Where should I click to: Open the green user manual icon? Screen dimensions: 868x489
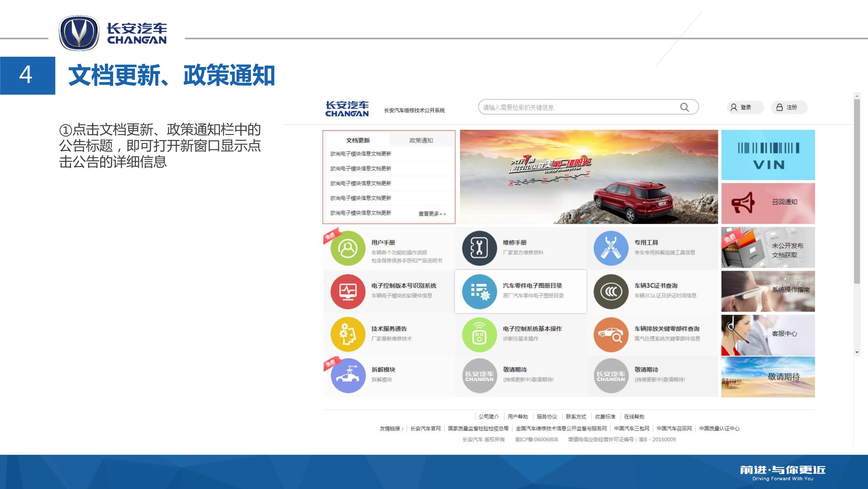pyautogui.click(x=348, y=248)
